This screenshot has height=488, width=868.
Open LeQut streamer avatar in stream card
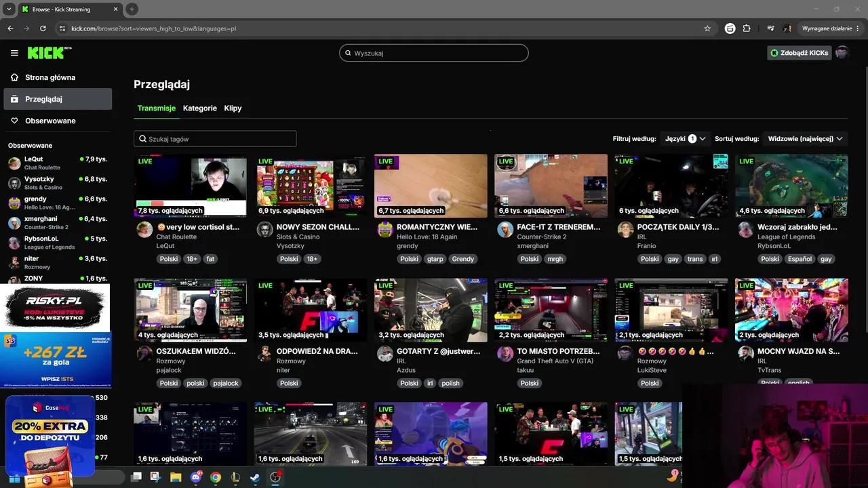[x=144, y=230]
